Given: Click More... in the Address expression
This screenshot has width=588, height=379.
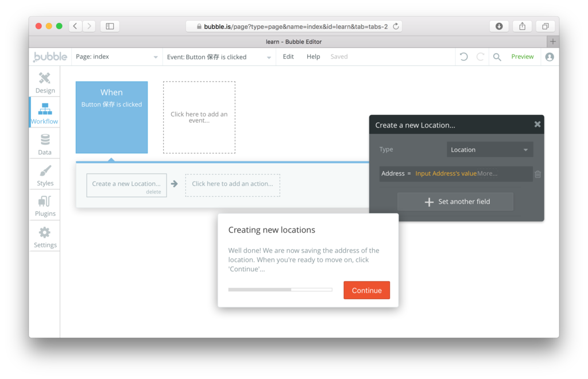Looking at the screenshot, I should coord(487,173).
